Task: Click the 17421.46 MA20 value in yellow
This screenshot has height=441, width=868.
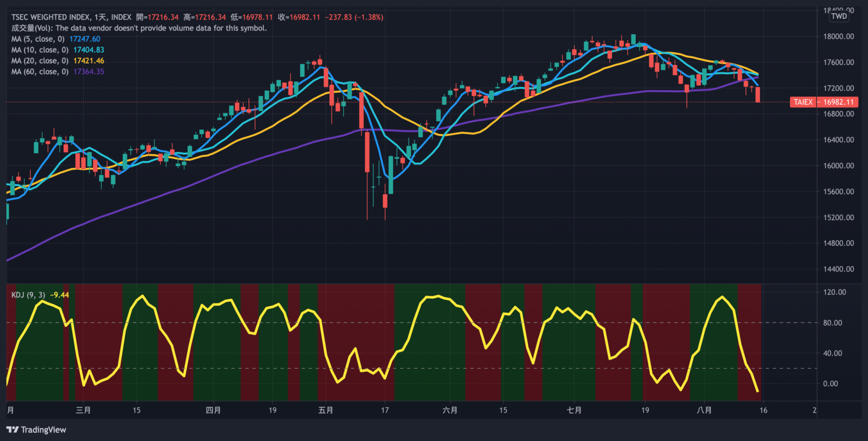Action: click(x=89, y=61)
